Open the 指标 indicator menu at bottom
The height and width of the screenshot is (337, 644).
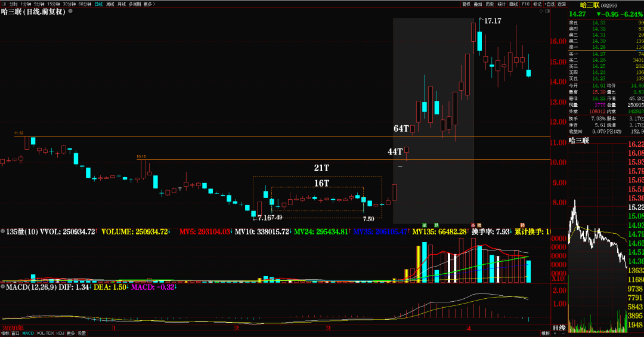tap(5, 333)
